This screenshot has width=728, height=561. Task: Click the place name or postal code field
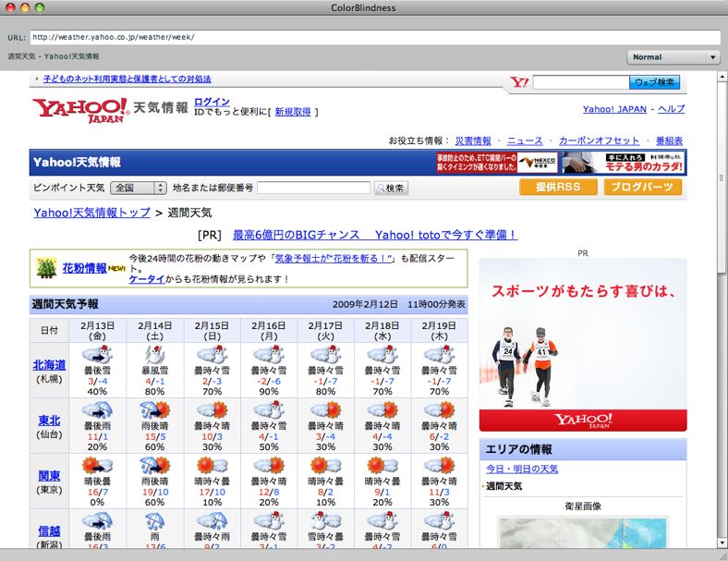pyautogui.click(x=313, y=188)
